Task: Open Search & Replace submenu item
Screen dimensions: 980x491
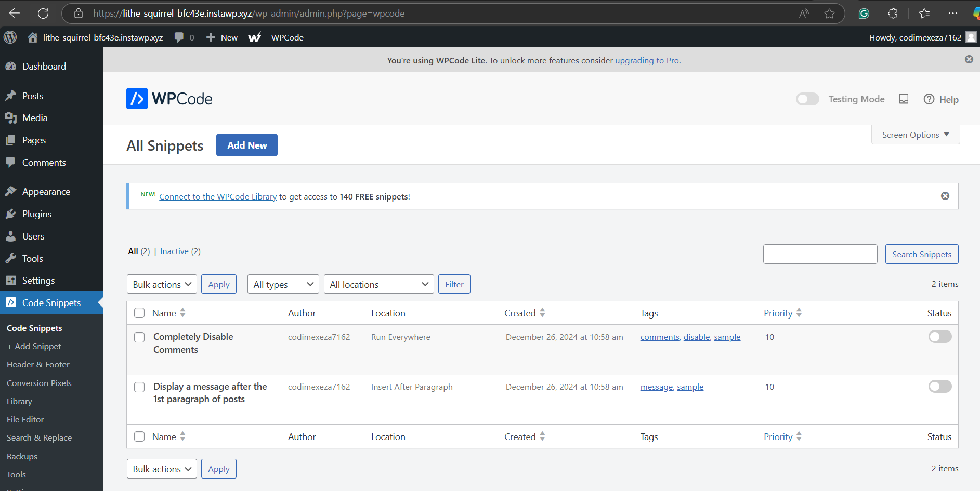Action: click(x=39, y=438)
